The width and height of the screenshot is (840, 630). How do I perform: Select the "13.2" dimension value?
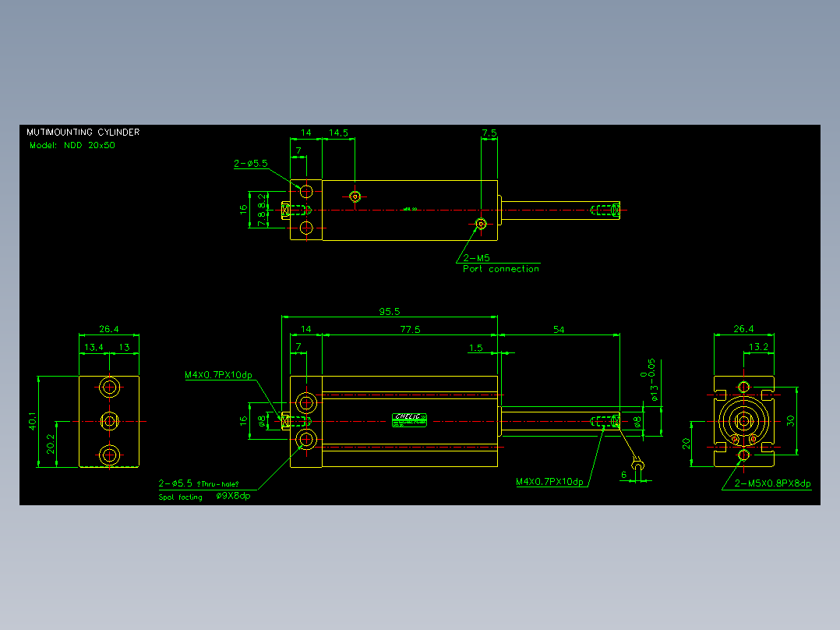[x=759, y=347]
